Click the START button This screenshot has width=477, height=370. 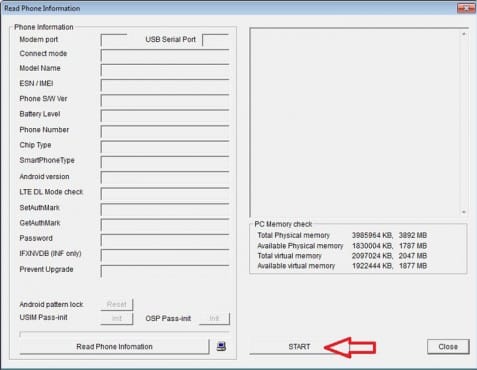(299, 347)
